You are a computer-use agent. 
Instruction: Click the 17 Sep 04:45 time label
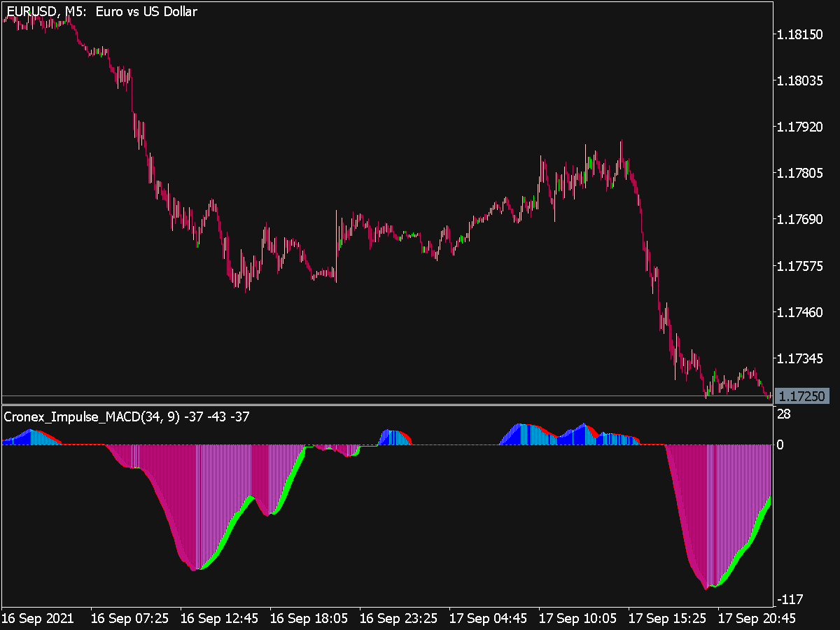[488, 619]
